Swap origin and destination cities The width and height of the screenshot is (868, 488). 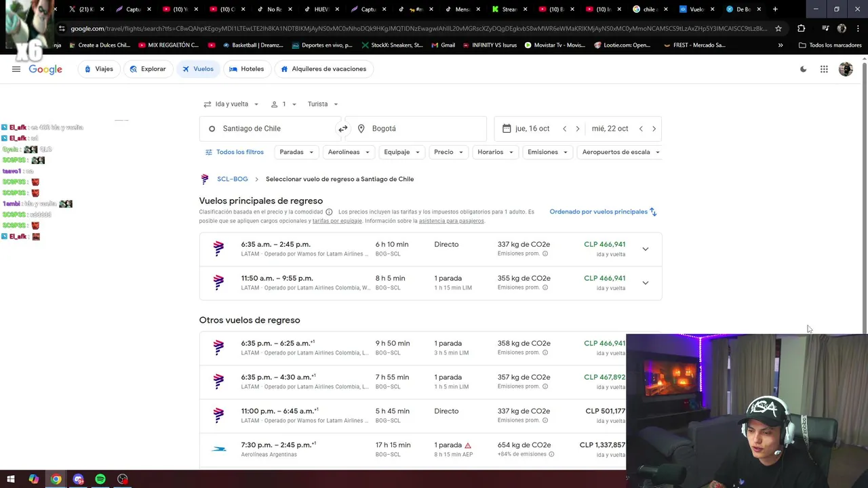pyautogui.click(x=343, y=129)
